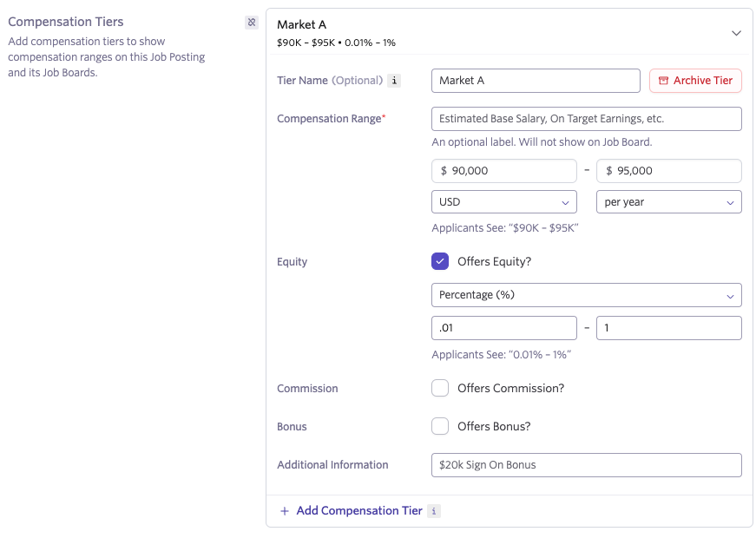Click the compensation range label input field
This screenshot has height=538, width=756.
pyautogui.click(x=586, y=119)
